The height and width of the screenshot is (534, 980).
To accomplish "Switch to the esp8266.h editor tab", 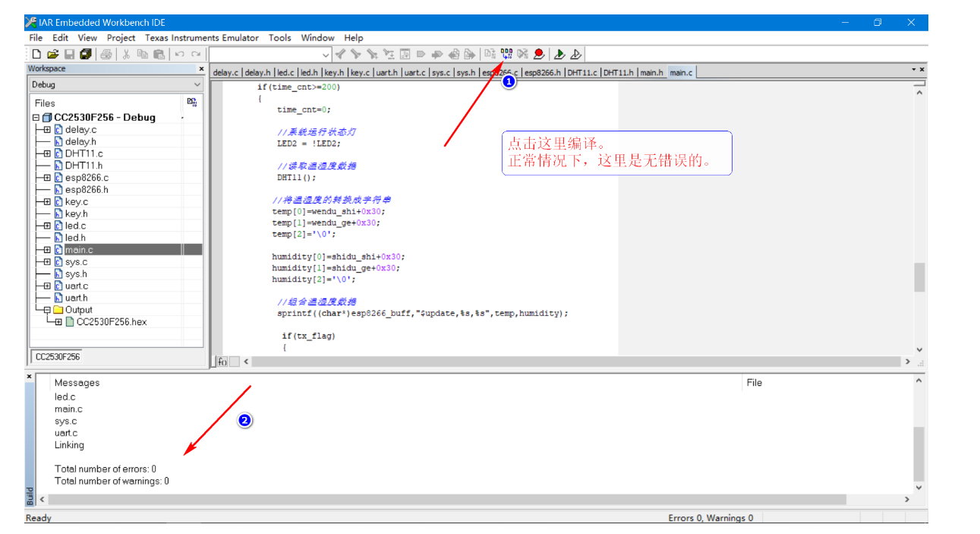I will point(543,73).
